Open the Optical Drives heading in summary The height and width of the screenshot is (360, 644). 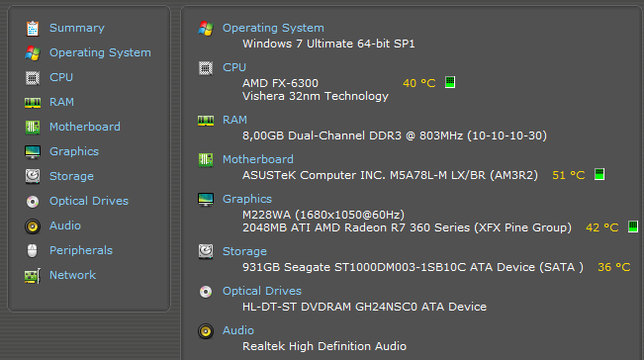262,291
